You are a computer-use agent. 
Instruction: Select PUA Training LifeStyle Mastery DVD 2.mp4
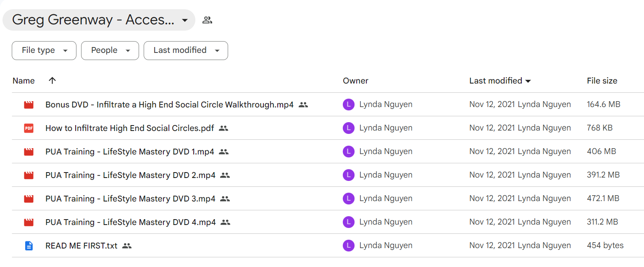[130, 175]
